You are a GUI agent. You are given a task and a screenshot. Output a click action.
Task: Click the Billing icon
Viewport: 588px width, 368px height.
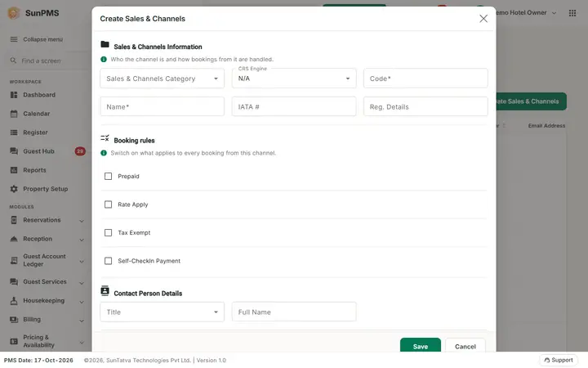coord(14,320)
